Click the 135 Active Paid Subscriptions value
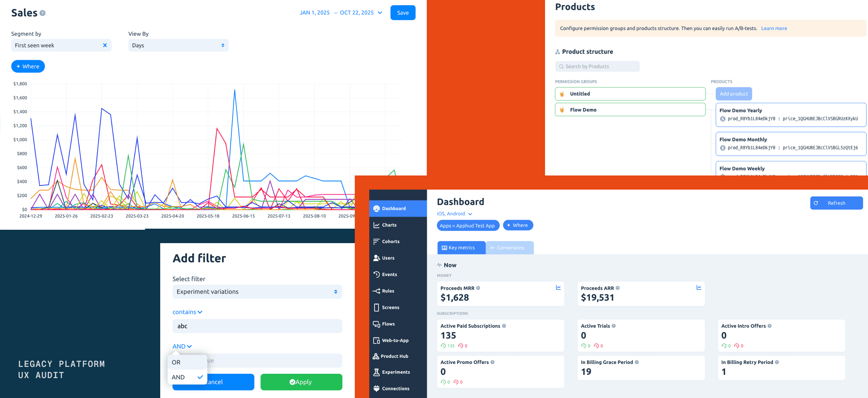Screen dimensions: 868x398 click(448, 335)
